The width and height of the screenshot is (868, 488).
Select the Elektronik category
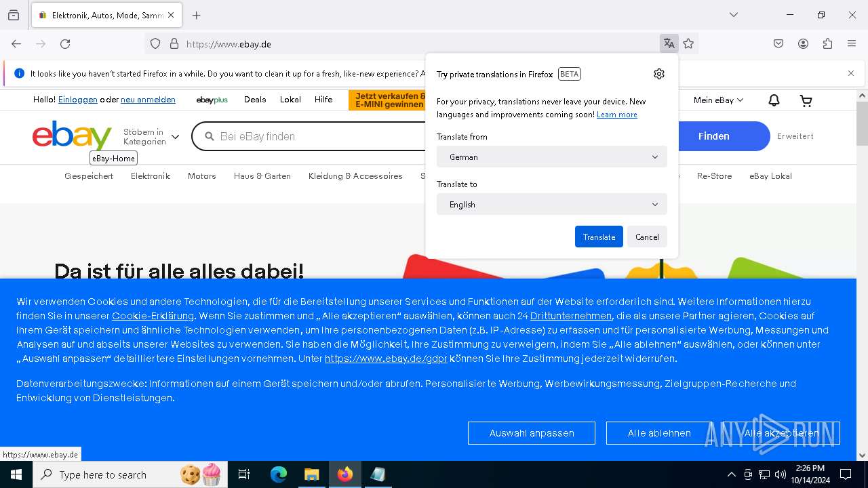(151, 176)
